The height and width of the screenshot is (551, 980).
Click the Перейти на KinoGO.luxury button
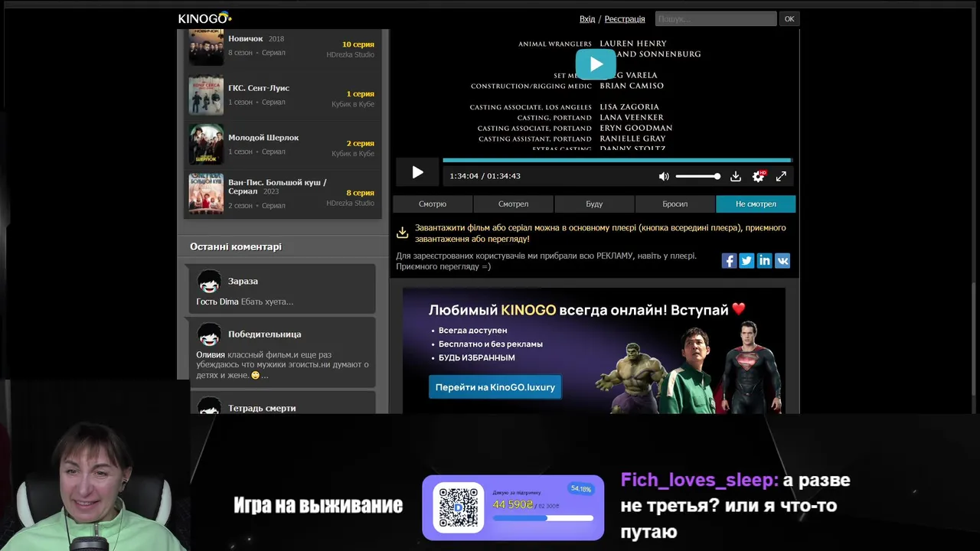click(495, 387)
